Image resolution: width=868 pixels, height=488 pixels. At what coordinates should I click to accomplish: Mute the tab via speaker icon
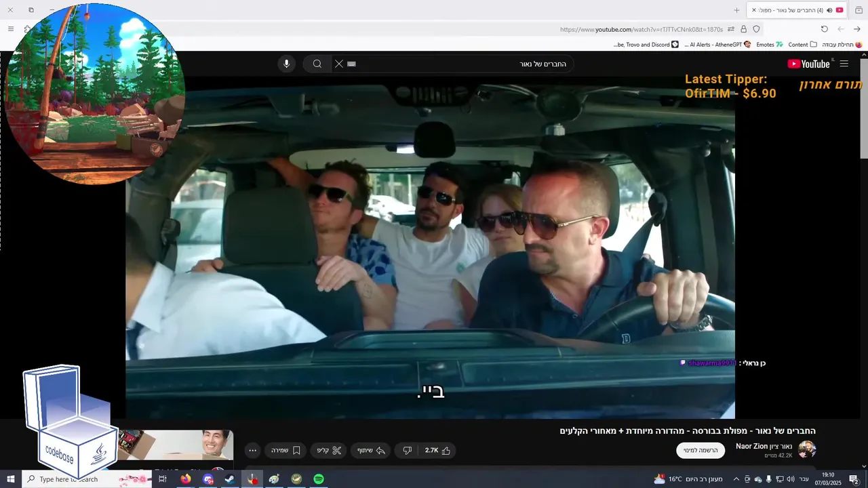(x=829, y=10)
